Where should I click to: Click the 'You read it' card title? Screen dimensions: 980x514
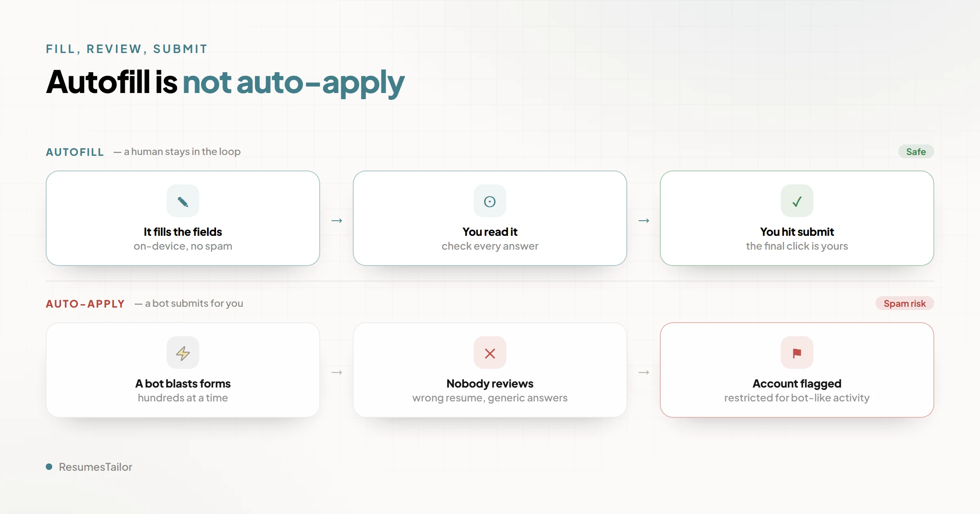(490, 232)
